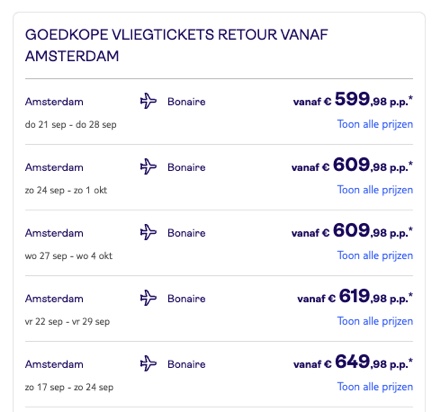Viewport: 432px width, 412px height.
Task: Click the date range wo 27 sep - wo 4 okt
Action: [x=69, y=256]
